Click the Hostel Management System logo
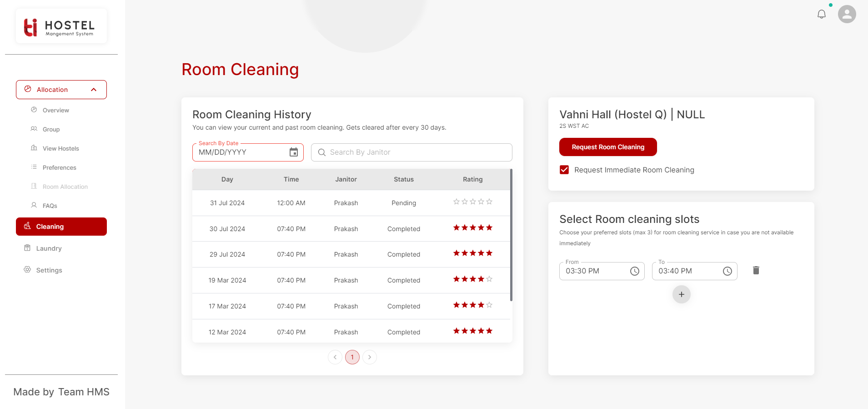 coord(61,27)
